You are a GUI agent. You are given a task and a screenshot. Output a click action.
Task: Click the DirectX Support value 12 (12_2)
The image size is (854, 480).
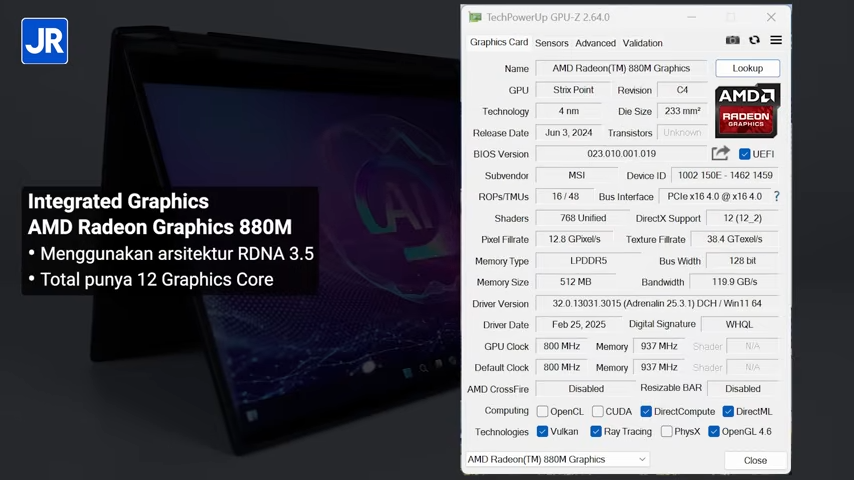point(742,218)
